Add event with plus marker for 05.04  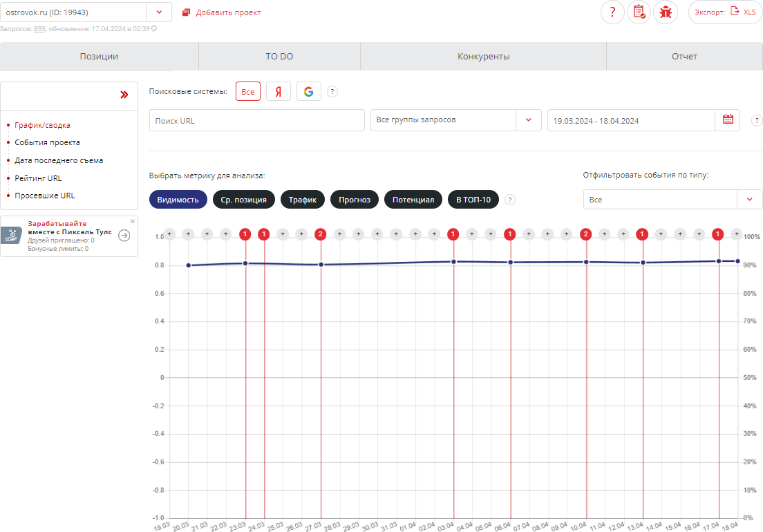click(x=491, y=234)
